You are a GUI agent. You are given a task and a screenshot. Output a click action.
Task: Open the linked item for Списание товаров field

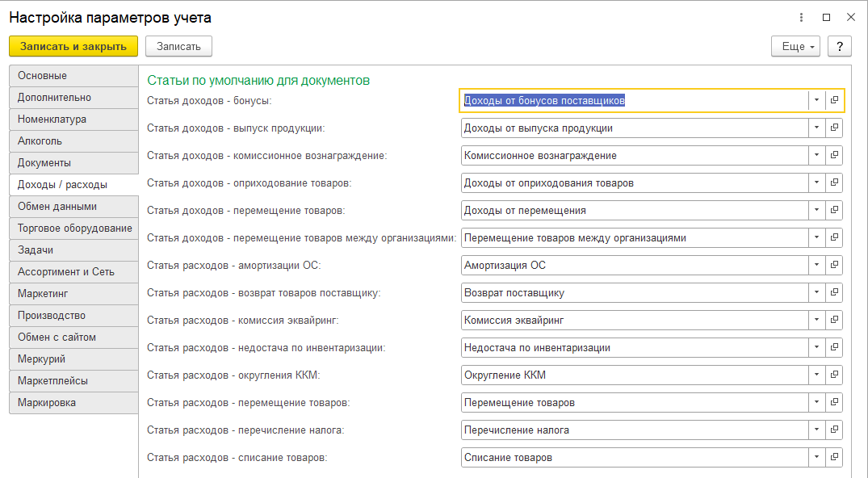(x=834, y=457)
